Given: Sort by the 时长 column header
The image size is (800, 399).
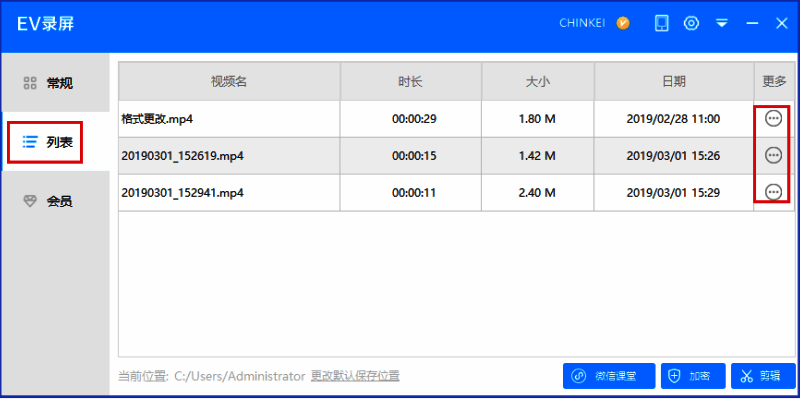Looking at the screenshot, I should (411, 82).
